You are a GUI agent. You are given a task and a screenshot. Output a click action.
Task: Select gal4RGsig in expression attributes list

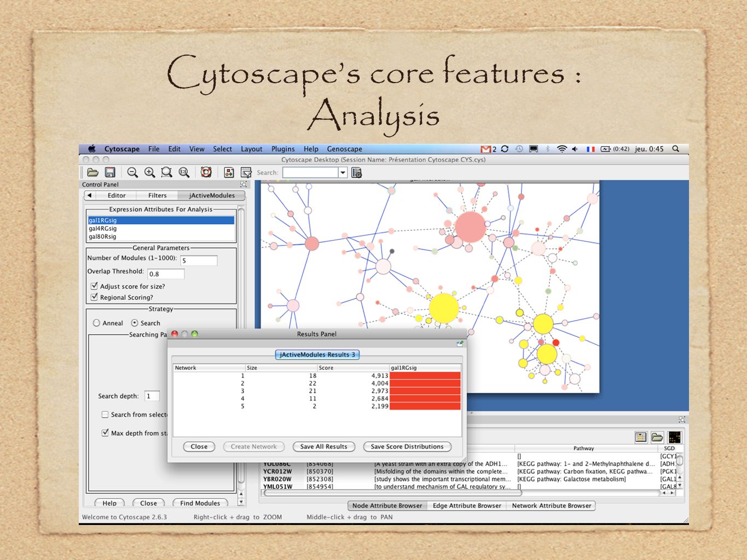[161, 229]
